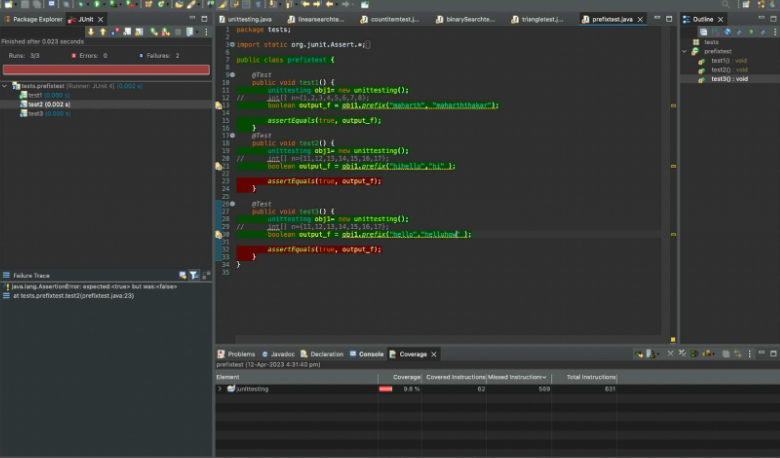Collapse prefixtest class in Outline
Viewport: 780px width, 458px height.
pos(686,51)
